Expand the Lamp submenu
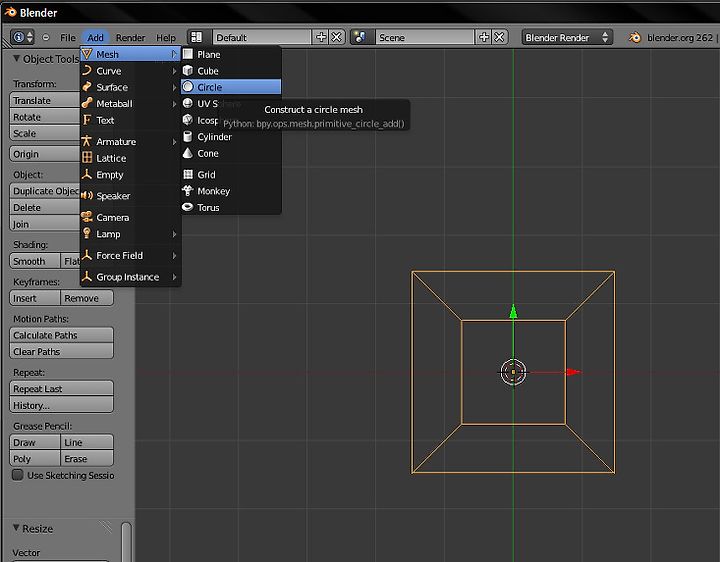The image size is (720, 562). (x=174, y=234)
